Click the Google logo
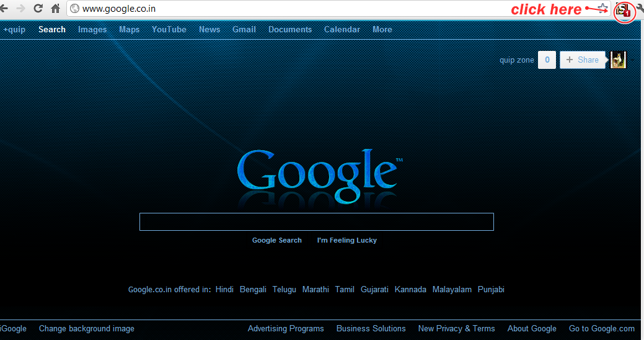Screen dimensions: 644x340 pyautogui.click(x=319, y=176)
